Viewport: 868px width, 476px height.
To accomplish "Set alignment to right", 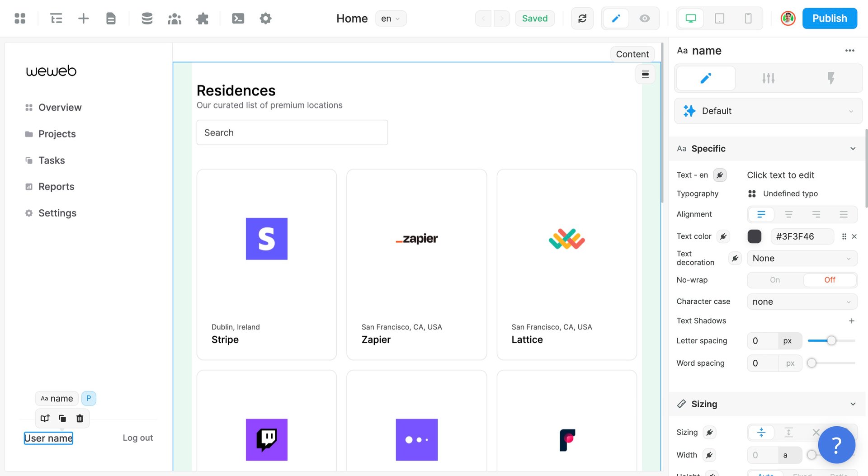I will (816, 214).
